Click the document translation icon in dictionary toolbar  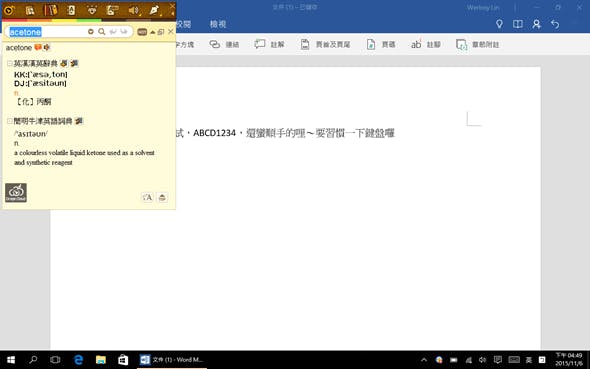click(x=71, y=10)
